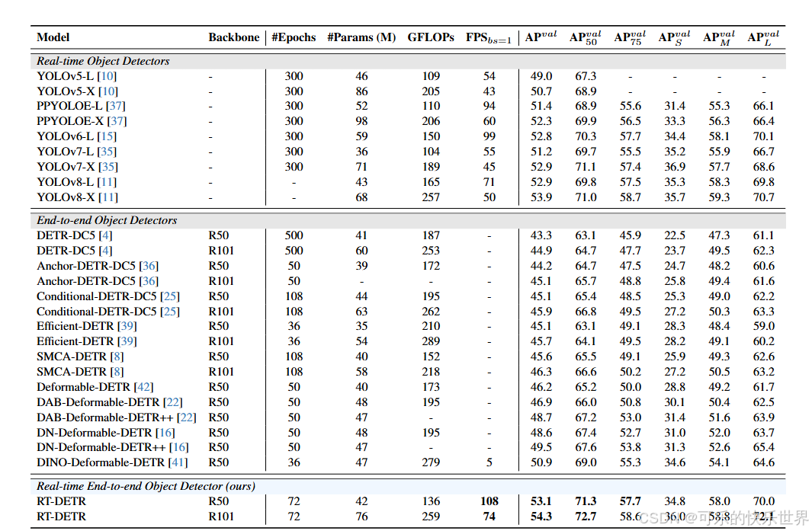Click model name RT-DETR in R50 row

(61, 501)
